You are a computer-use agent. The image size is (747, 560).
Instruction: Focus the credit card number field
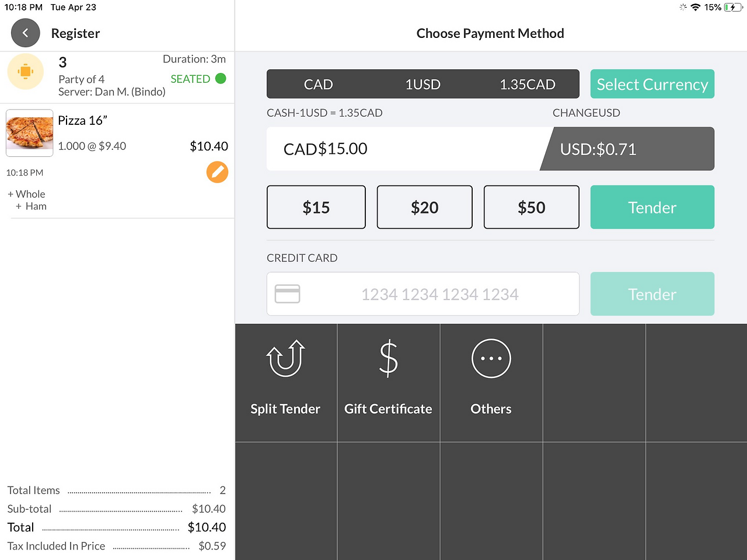pos(423,294)
